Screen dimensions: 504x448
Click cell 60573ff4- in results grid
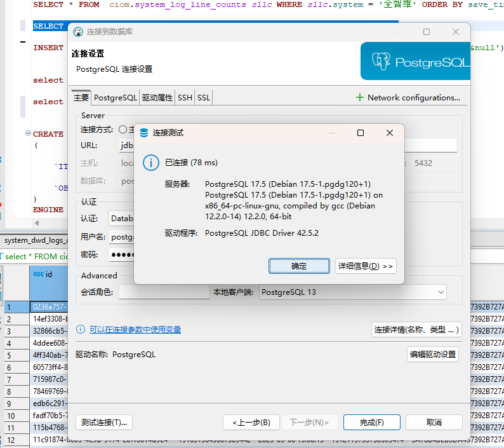coord(49,367)
